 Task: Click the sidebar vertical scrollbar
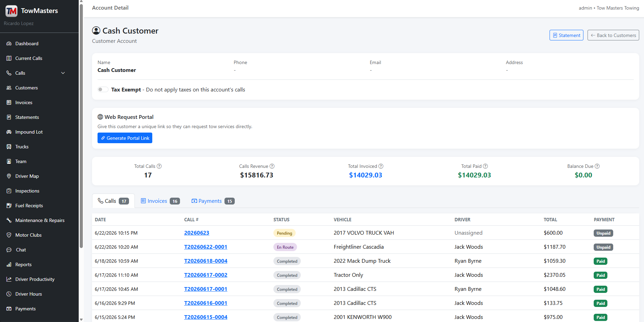81,126
